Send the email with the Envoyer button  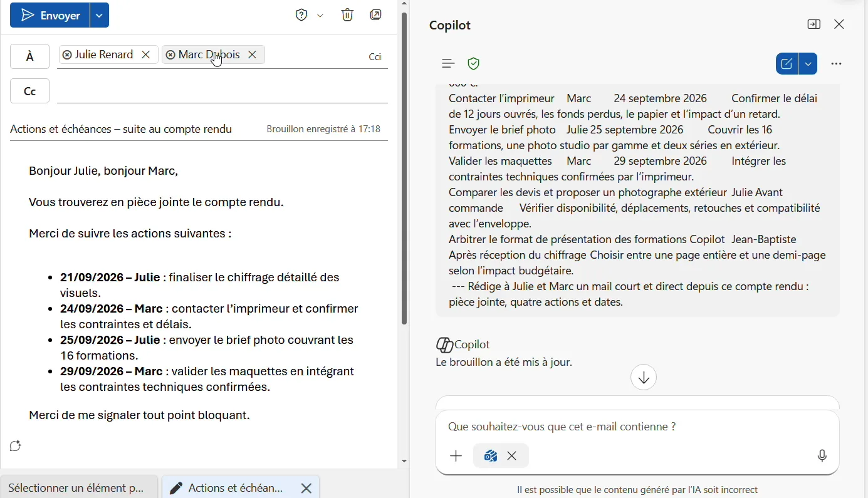[50, 16]
